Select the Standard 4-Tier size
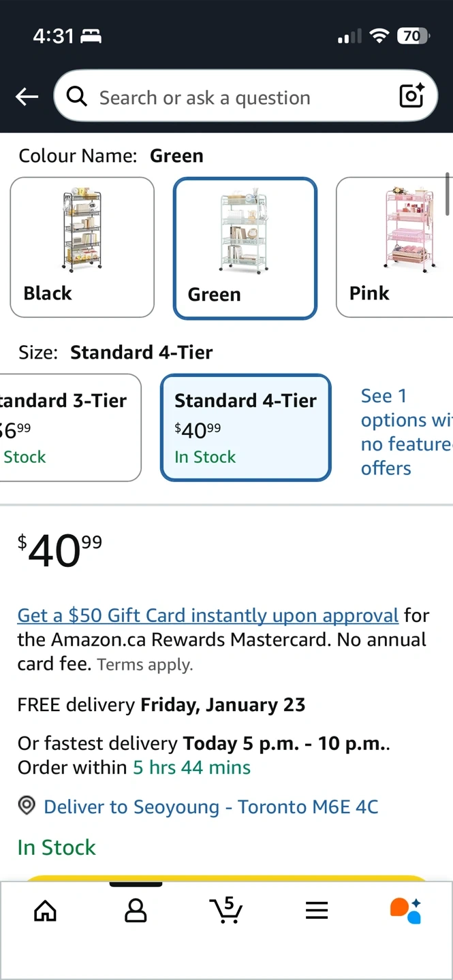 pos(245,427)
